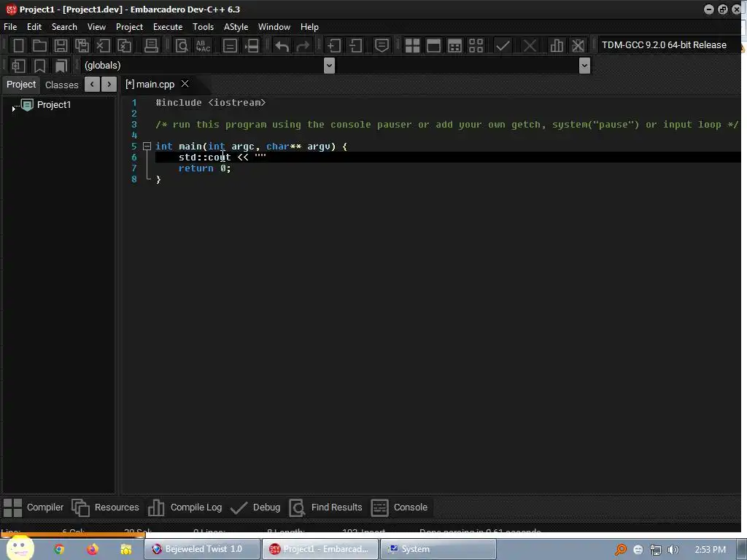The width and height of the screenshot is (747, 560).
Task: Open the Compile Log bottom tab
Action: (185, 507)
